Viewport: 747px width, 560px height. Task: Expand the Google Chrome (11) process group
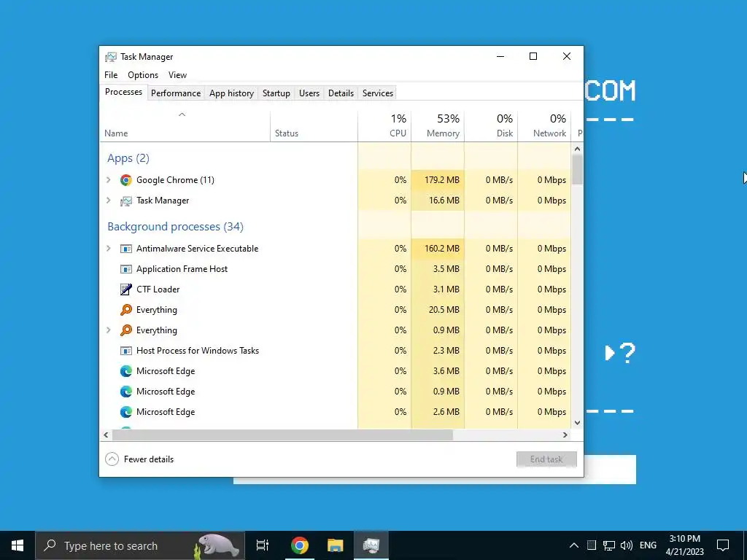point(109,180)
